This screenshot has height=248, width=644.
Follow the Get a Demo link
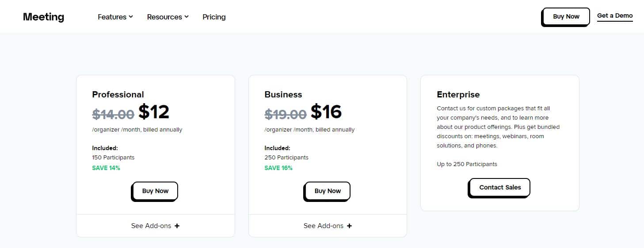pyautogui.click(x=615, y=15)
